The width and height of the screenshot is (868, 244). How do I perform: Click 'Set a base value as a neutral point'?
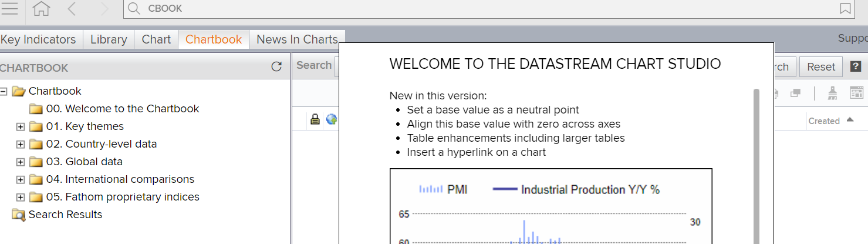pyautogui.click(x=493, y=110)
